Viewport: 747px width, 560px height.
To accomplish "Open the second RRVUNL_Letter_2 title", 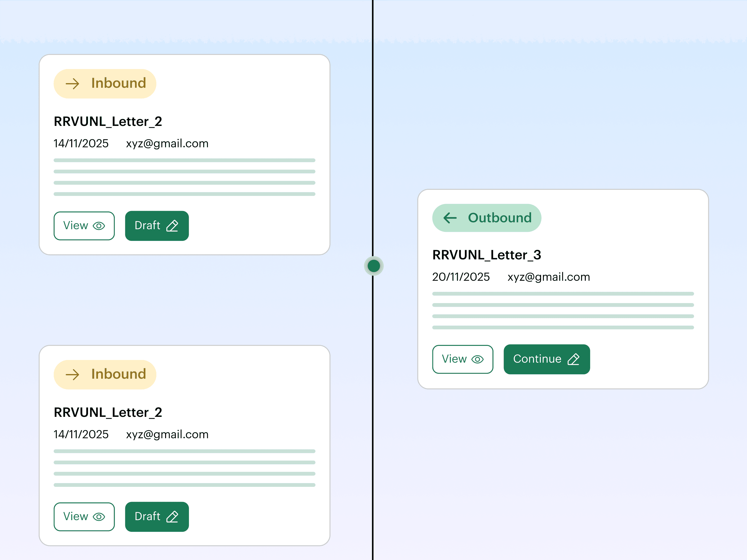I will pyautogui.click(x=108, y=412).
